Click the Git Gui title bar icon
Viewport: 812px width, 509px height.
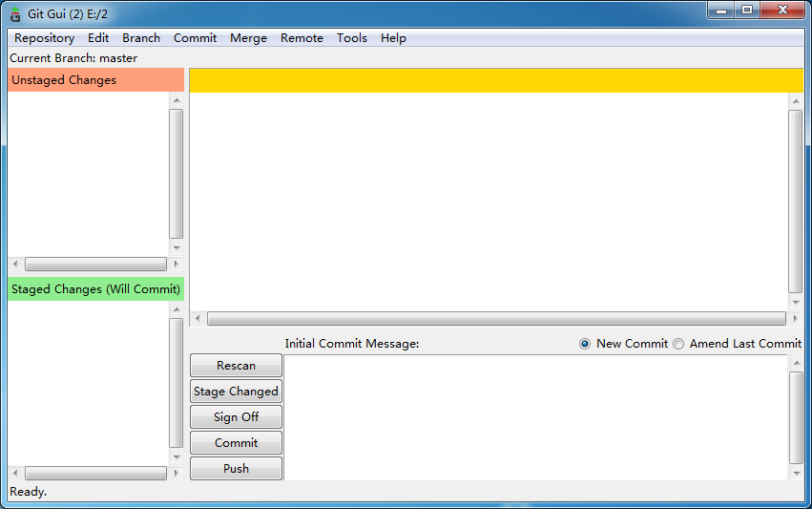pos(15,14)
